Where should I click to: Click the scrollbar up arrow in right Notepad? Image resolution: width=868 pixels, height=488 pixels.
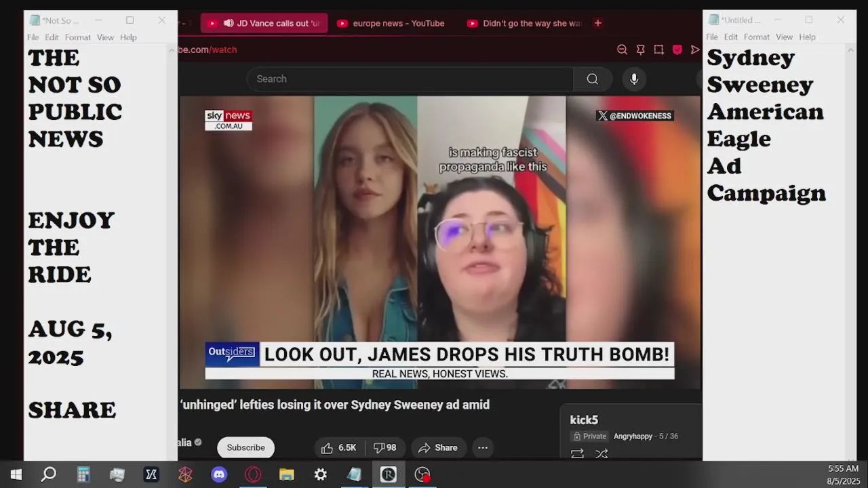850,50
